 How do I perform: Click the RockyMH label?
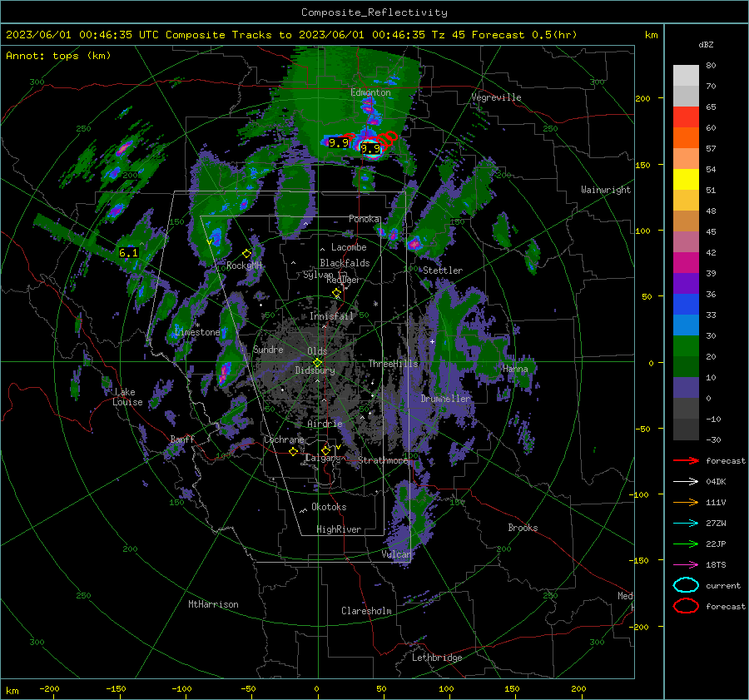click(x=244, y=266)
